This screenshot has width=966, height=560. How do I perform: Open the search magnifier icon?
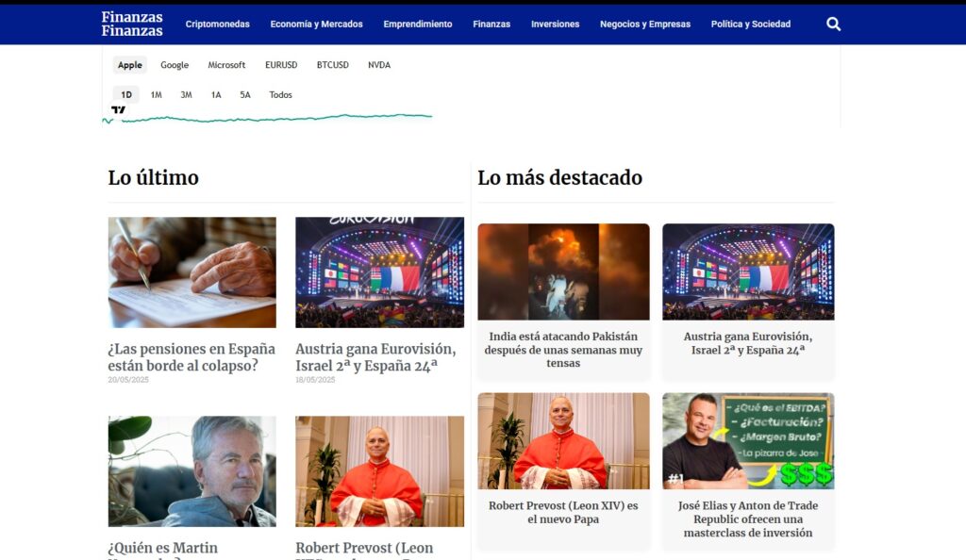click(x=833, y=23)
